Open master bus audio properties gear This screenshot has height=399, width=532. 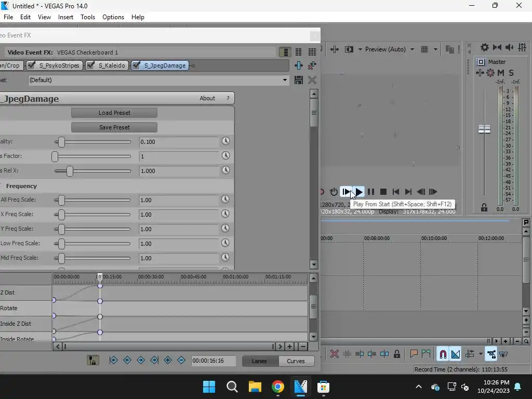(x=485, y=47)
